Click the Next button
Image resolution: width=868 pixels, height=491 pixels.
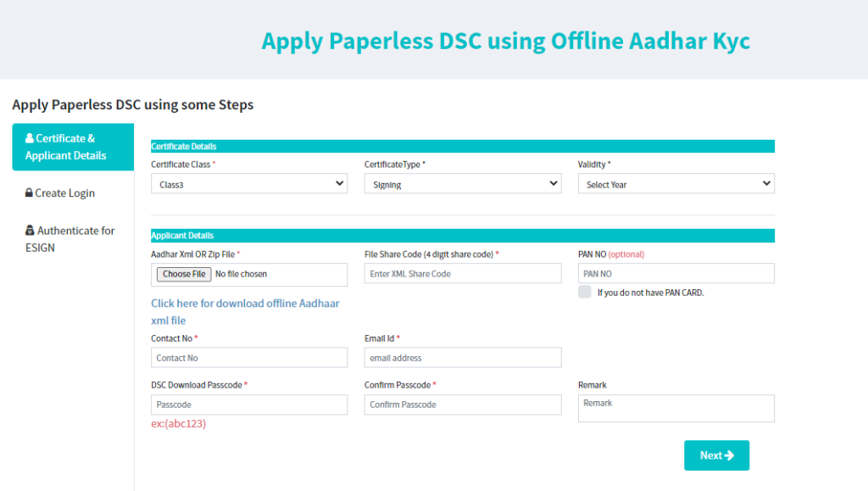(x=716, y=455)
